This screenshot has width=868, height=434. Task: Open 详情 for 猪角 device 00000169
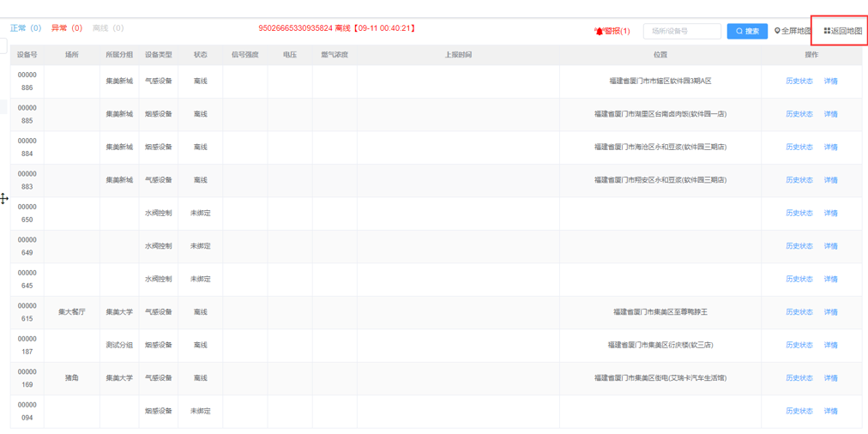coord(830,378)
